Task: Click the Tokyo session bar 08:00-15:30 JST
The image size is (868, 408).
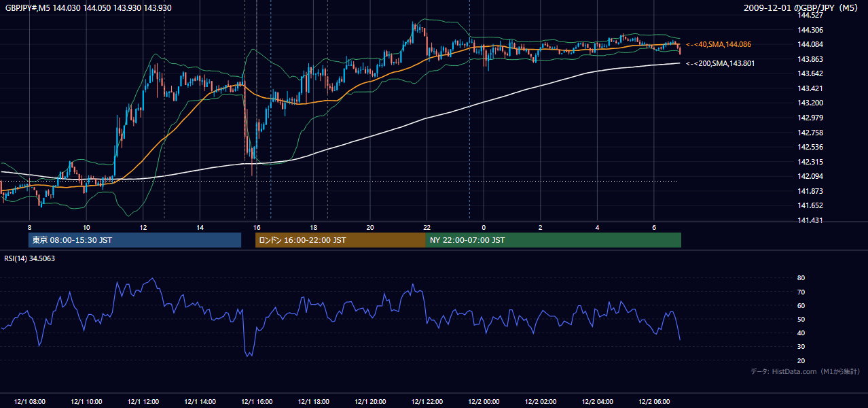Action: (x=134, y=240)
